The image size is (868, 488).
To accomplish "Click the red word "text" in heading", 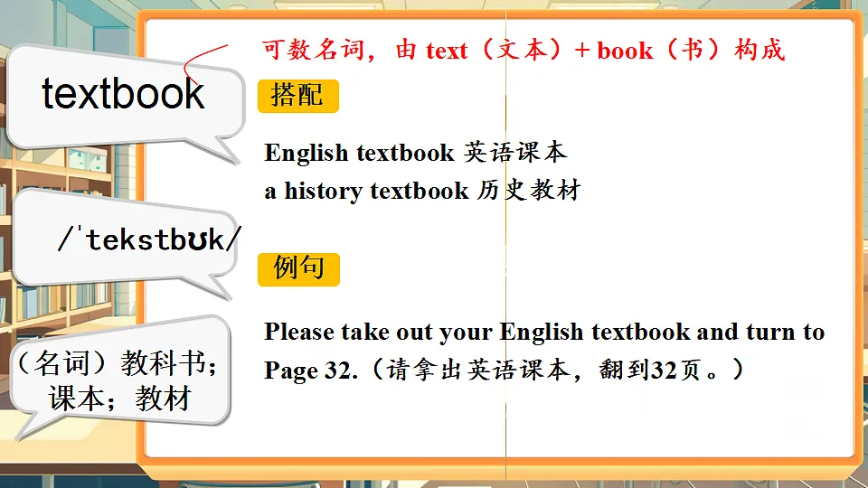I will click(447, 51).
